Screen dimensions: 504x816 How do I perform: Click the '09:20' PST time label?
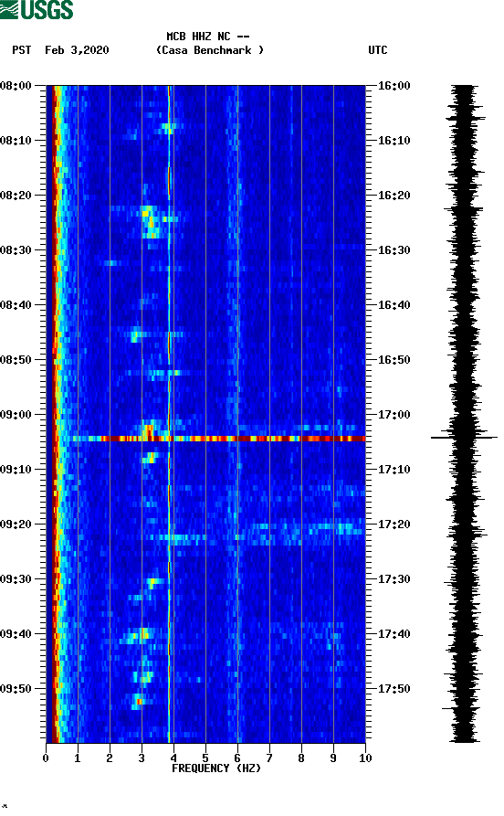point(16,525)
